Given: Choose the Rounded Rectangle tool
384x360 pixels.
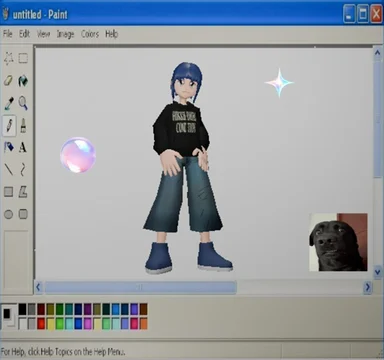Looking at the screenshot, I should point(23,214).
